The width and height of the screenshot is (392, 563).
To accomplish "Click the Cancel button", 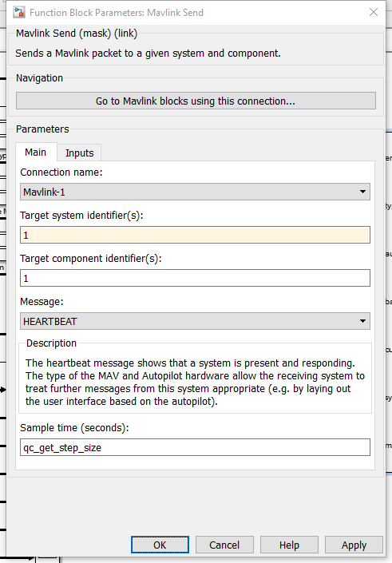I will pos(224,545).
